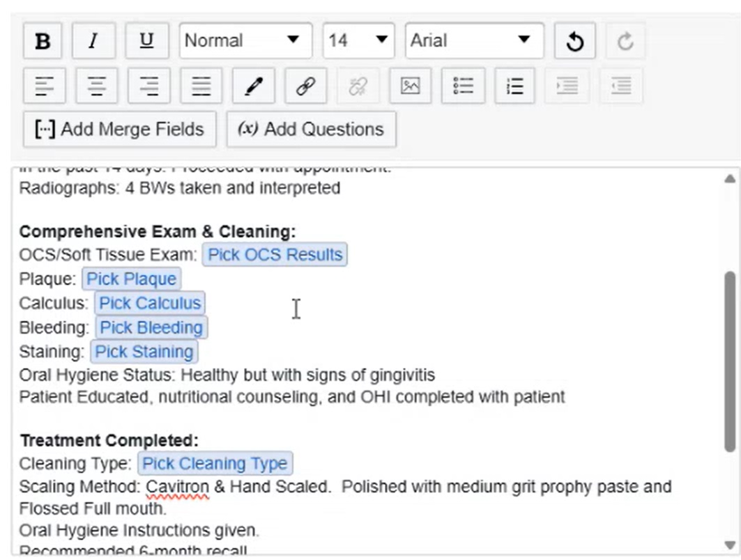The image size is (741, 560).
Task: Click the Add Merge Fields button
Action: [120, 129]
